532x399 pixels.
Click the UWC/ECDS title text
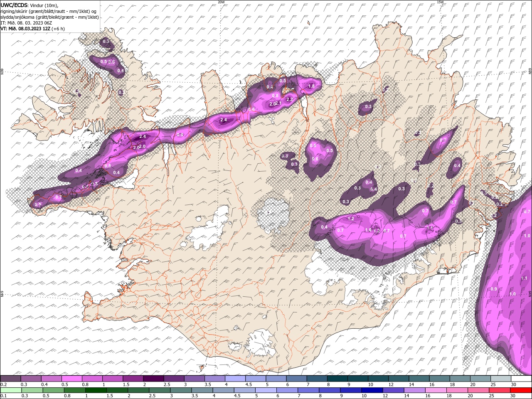[14, 5]
